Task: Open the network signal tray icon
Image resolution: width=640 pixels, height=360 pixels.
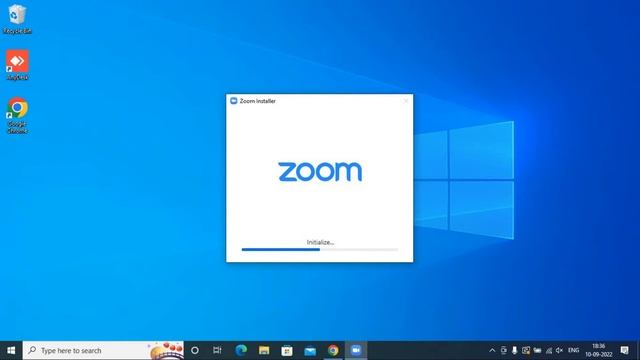Action: click(x=549, y=350)
